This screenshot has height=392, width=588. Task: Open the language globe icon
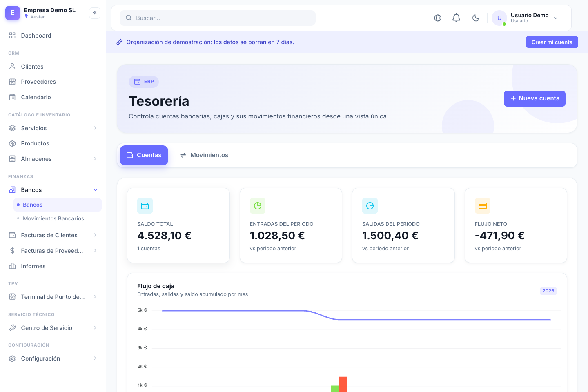pos(438,18)
